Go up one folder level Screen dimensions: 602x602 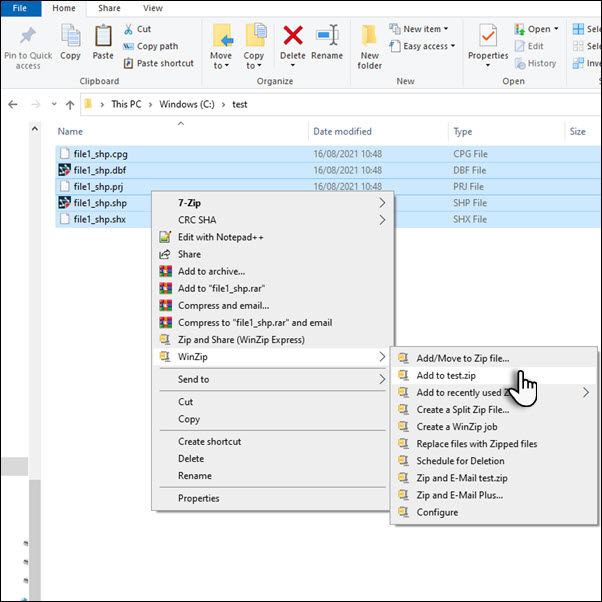[x=70, y=104]
